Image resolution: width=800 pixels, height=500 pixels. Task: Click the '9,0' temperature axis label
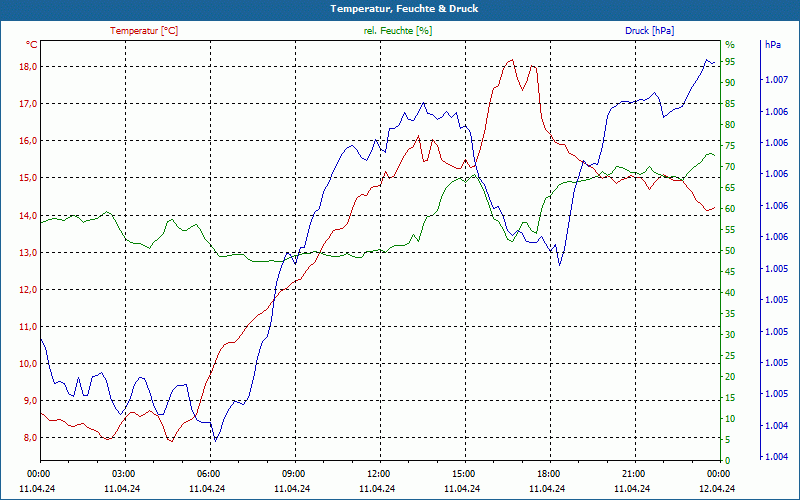(30, 401)
